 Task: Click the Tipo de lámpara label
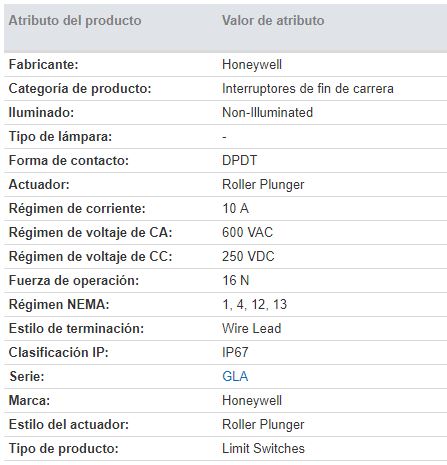point(60,137)
